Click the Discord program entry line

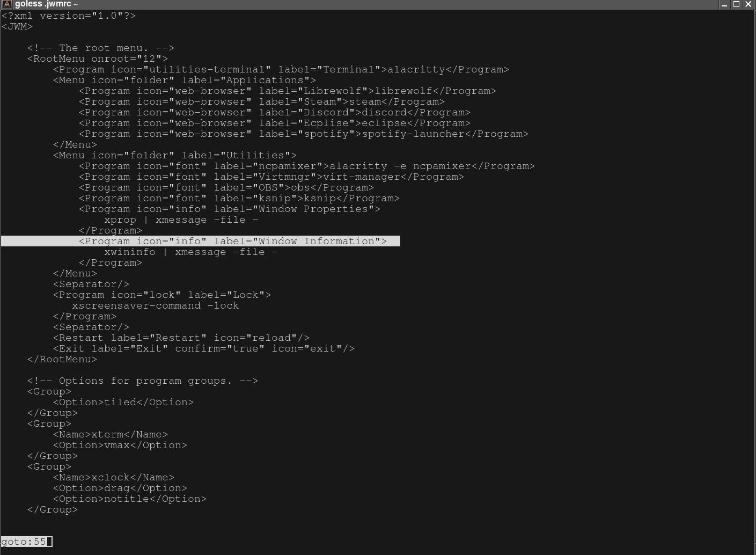tap(274, 113)
